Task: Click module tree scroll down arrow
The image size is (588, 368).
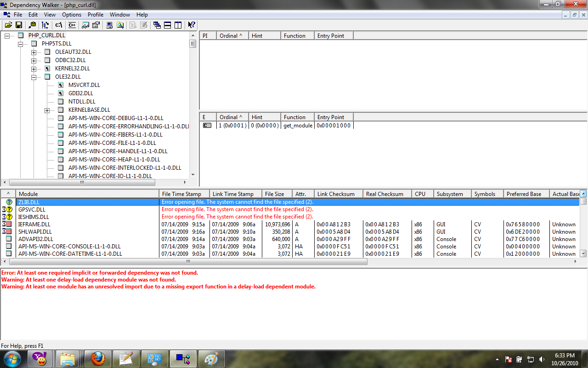Action: (x=193, y=175)
